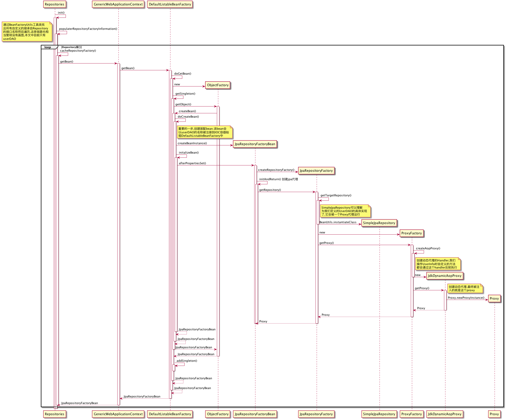The width and height of the screenshot is (506, 420).
Task: Select the JpaRepositoryFactoryBean box mid-diagram
Action: tap(255, 144)
